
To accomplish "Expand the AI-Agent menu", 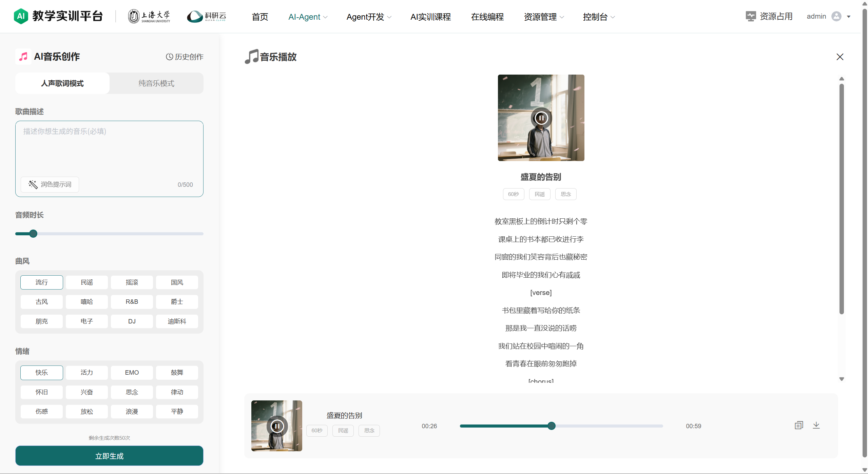I will click(x=308, y=17).
